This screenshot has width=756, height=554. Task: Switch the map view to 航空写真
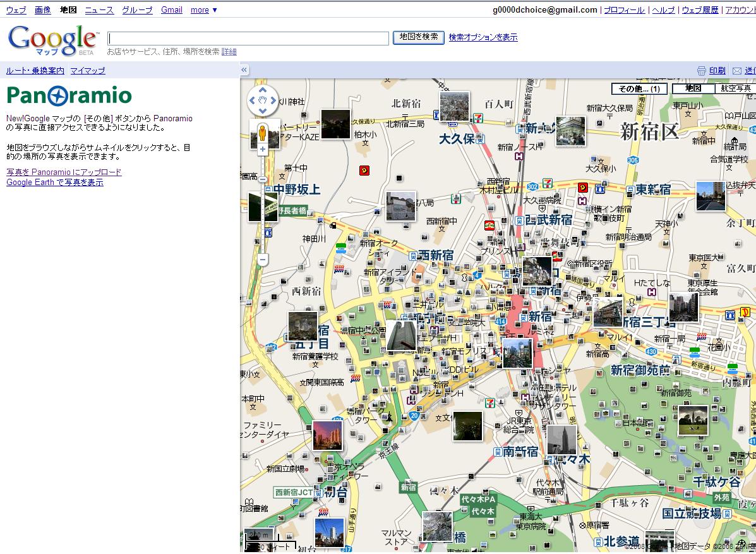tap(735, 88)
